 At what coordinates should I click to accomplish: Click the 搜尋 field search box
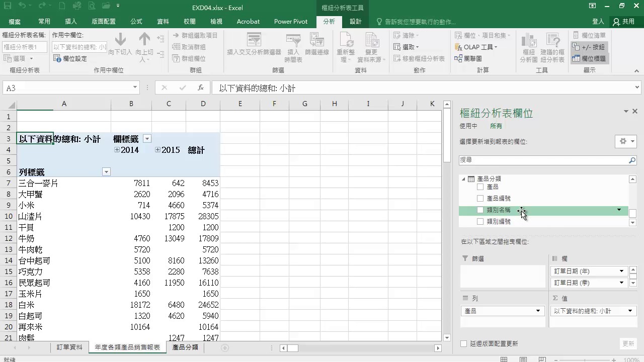coord(543,160)
